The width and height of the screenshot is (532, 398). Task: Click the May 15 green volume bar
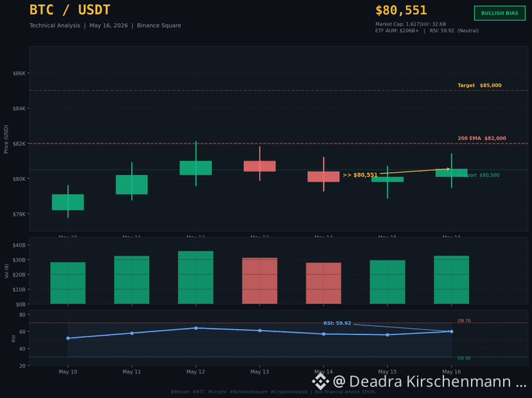coord(387,282)
